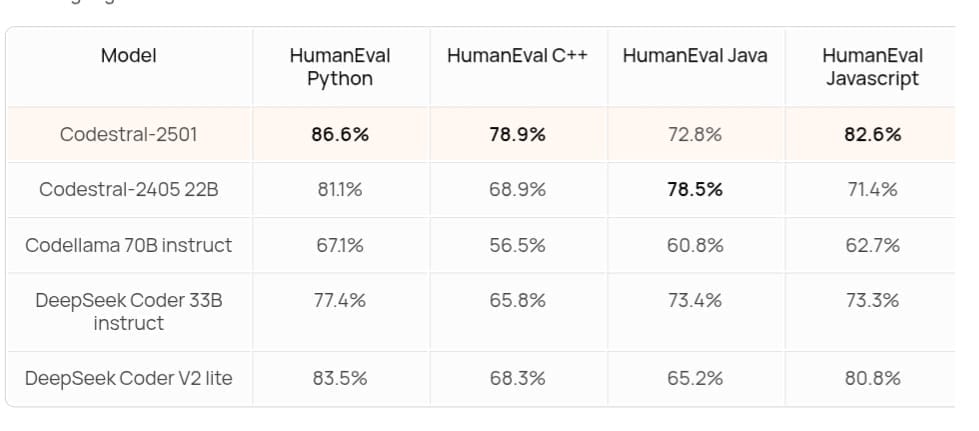Select the 81.1% Python score cell

point(340,189)
